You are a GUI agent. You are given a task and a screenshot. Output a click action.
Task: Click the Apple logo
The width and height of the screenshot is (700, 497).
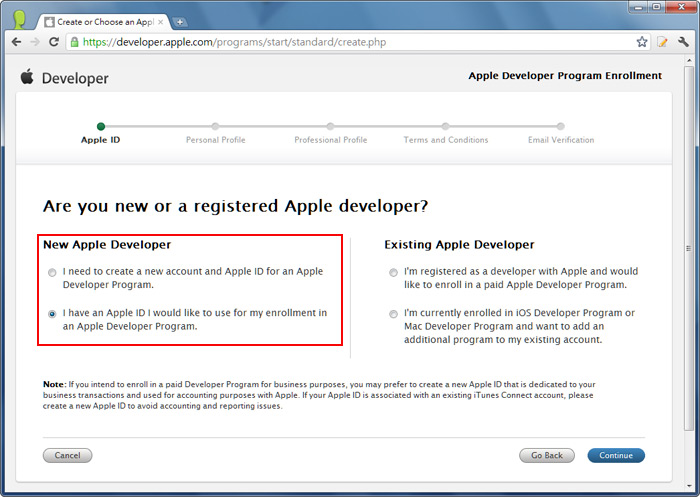point(27,77)
